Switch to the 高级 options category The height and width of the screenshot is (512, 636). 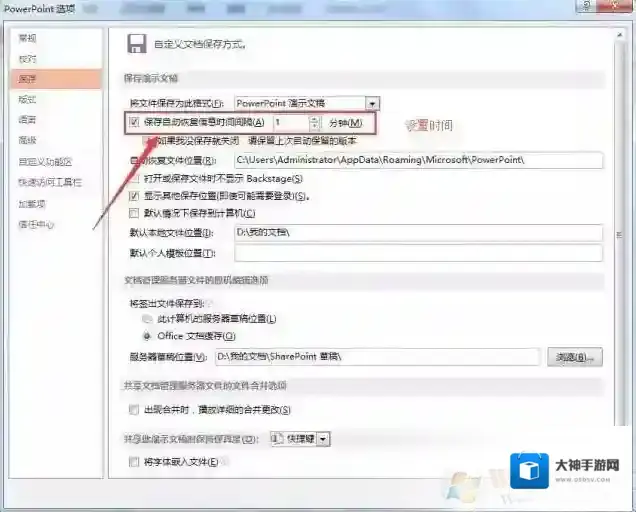coord(28,140)
